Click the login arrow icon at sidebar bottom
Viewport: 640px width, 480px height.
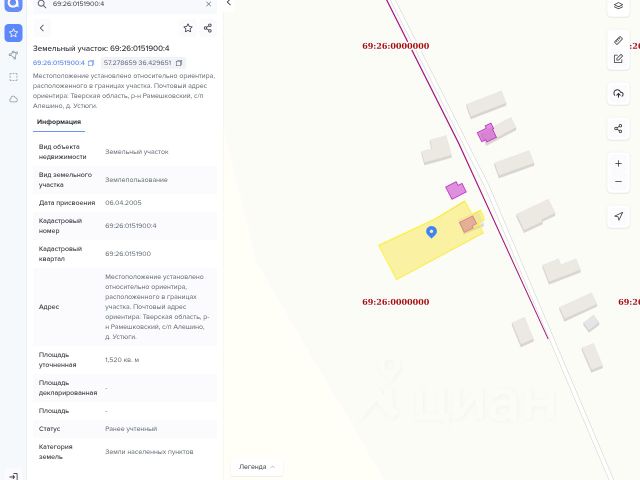tap(13, 476)
